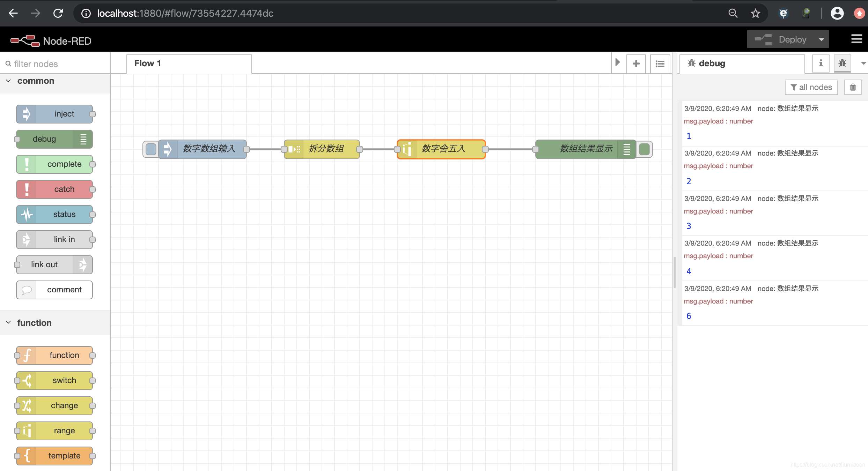Click the link in node icon
This screenshot has width=868, height=471.
pyautogui.click(x=26, y=239)
